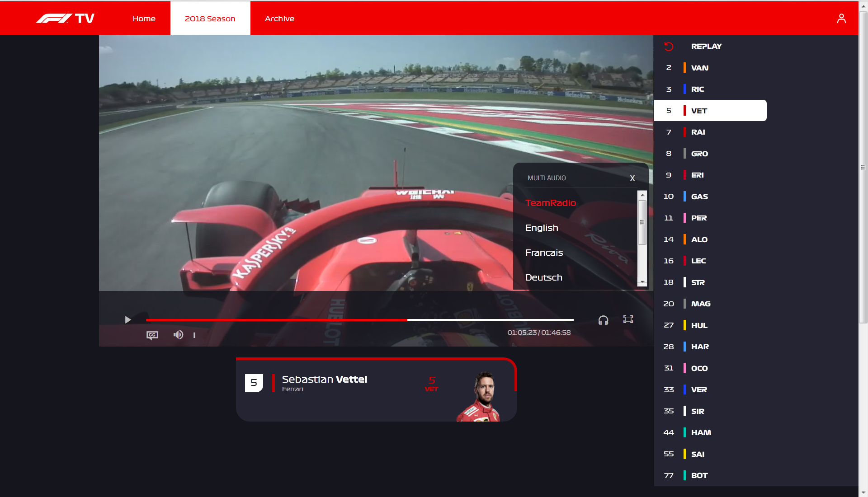Click the REPLAY button in the driver list

[706, 46]
